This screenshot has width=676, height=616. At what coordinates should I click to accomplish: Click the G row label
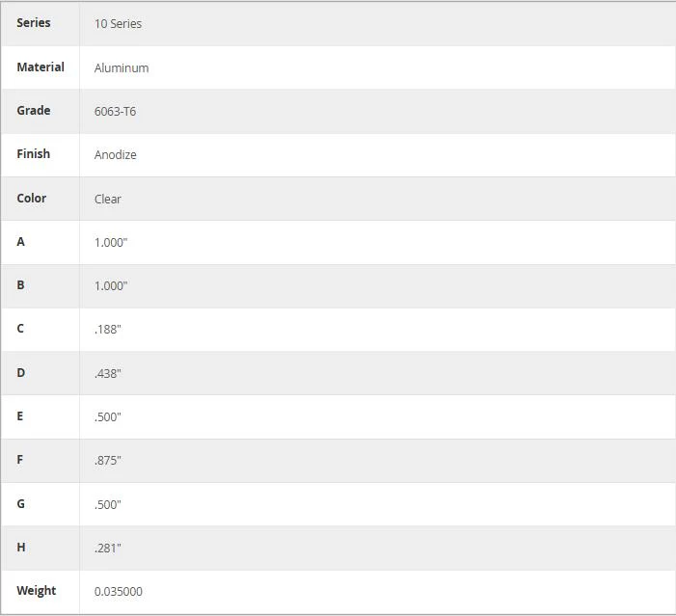pos(20,504)
